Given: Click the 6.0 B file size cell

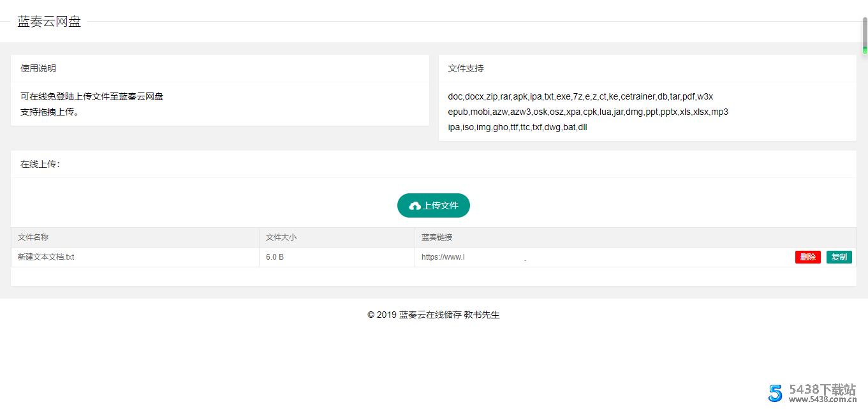Looking at the screenshot, I should coord(274,257).
